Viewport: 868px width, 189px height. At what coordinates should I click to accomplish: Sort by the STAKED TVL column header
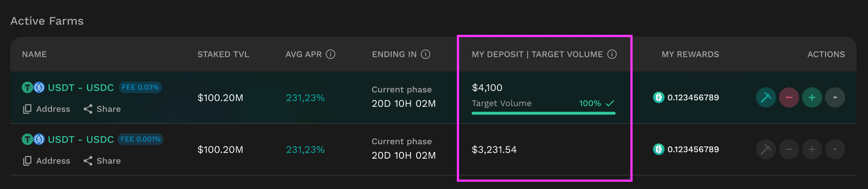(223, 54)
